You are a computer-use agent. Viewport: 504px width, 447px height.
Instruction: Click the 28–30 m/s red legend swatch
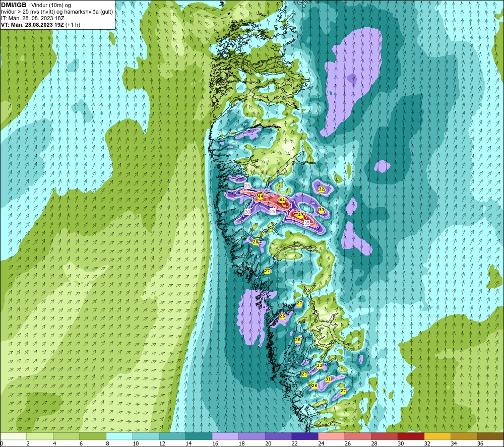point(385,436)
